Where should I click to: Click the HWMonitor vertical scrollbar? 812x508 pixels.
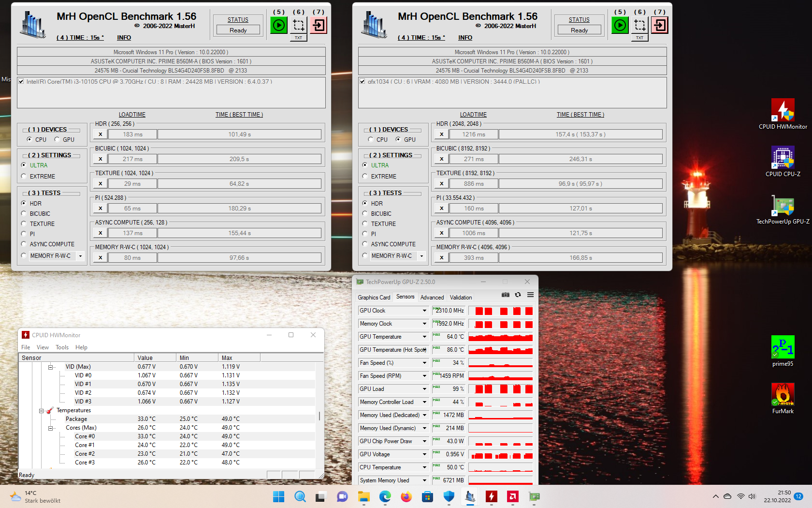click(319, 415)
